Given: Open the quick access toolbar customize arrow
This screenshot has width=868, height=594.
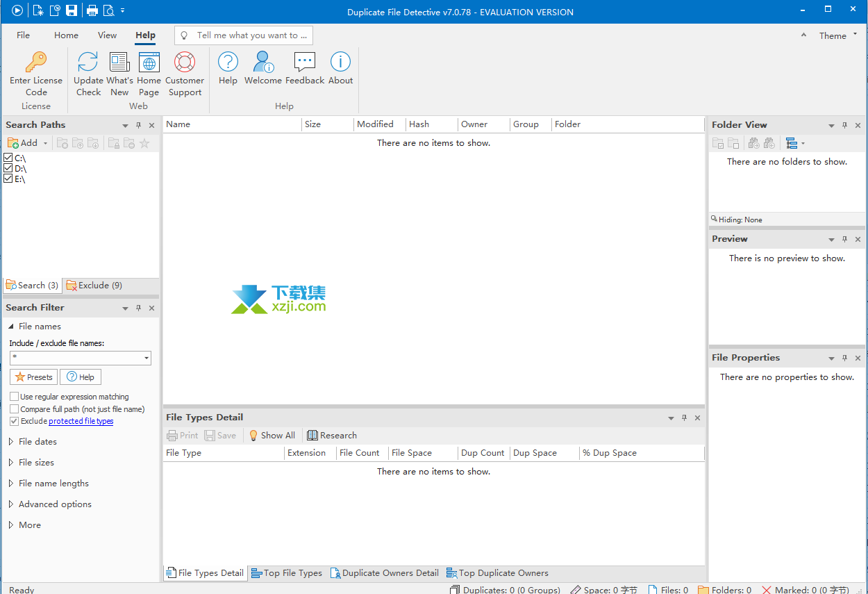Looking at the screenshot, I should [x=123, y=10].
